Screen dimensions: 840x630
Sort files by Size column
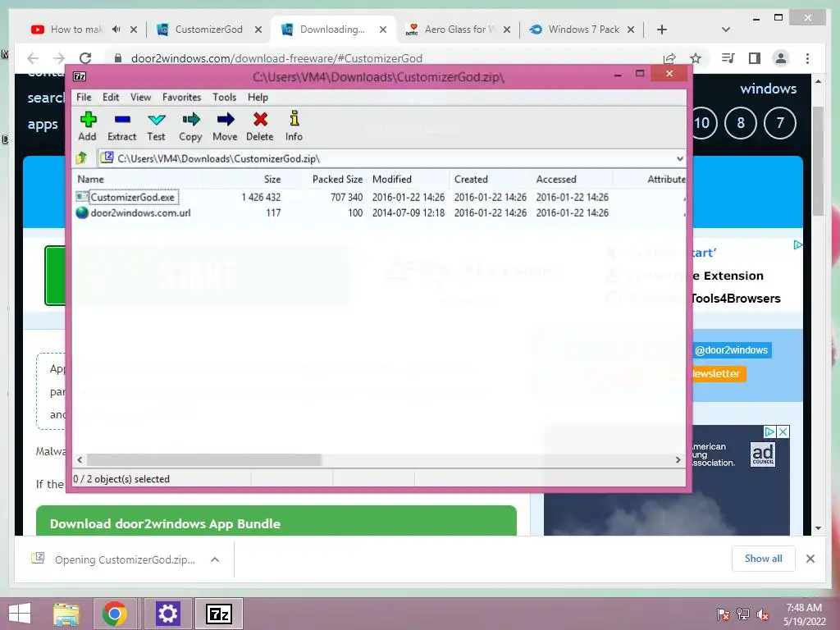click(x=272, y=179)
